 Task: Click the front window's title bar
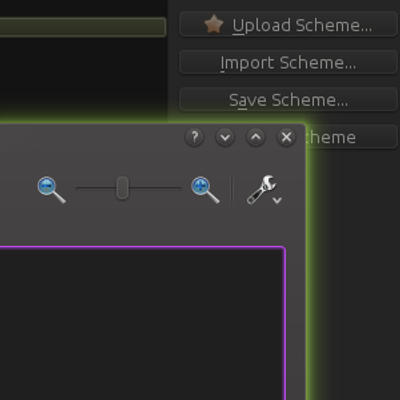point(90,137)
